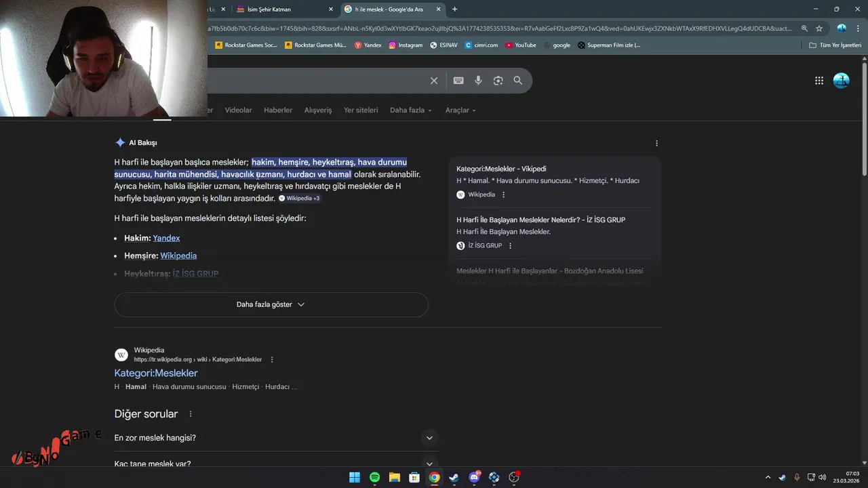Screen dimensions: 868x488
Task: Open the Chrome profile avatar in the toolbar
Action: 842,28
